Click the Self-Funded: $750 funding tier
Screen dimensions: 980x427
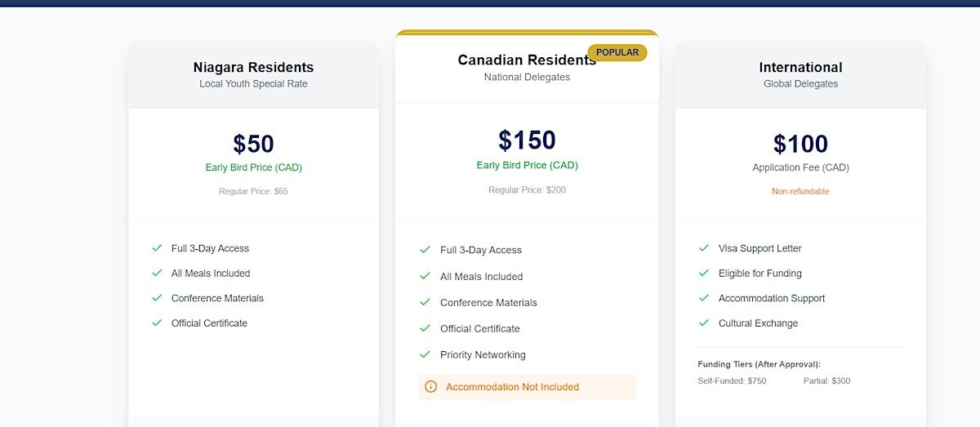pos(732,380)
